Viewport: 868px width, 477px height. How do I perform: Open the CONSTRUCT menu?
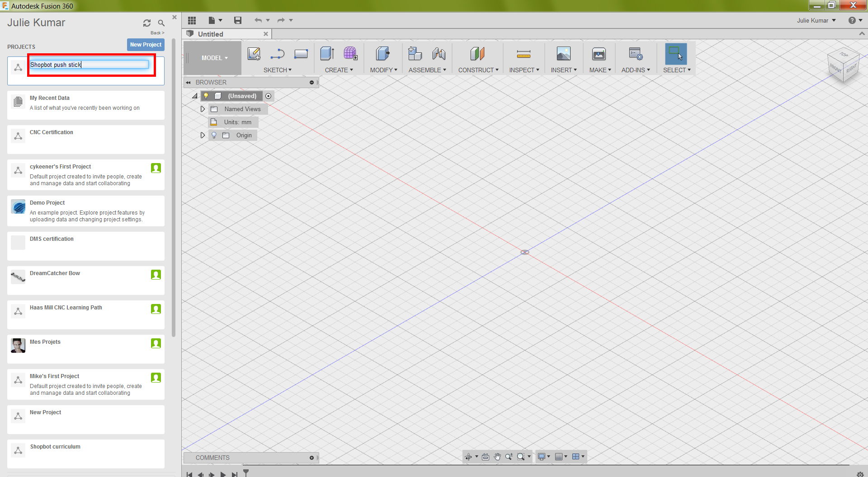pyautogui.click(x=478, y=70)
